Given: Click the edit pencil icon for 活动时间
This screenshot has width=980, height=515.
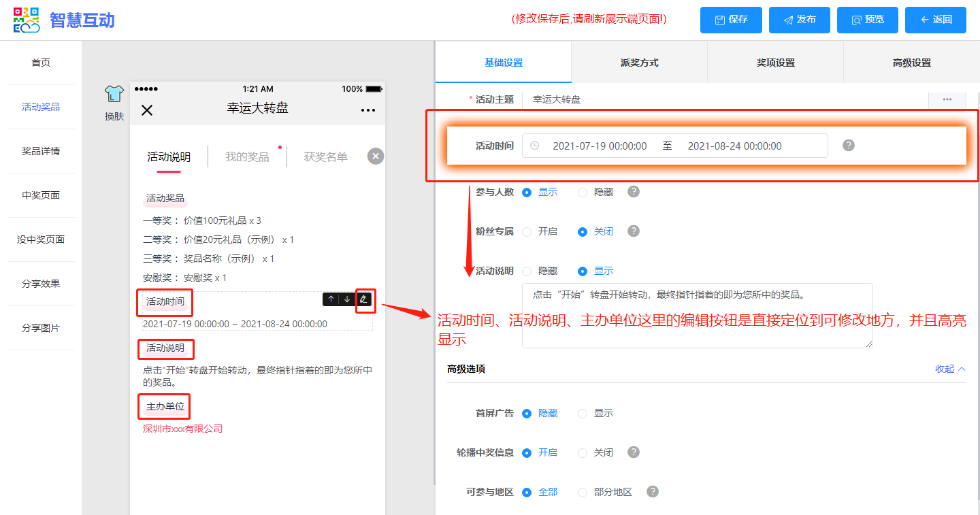Looking at the screenshot, I should 364,299.
